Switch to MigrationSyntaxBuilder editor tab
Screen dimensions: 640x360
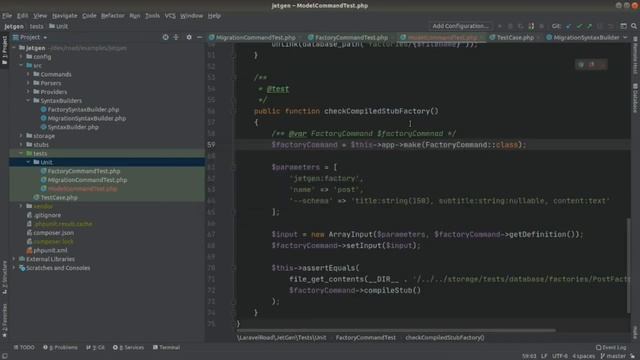586,37
